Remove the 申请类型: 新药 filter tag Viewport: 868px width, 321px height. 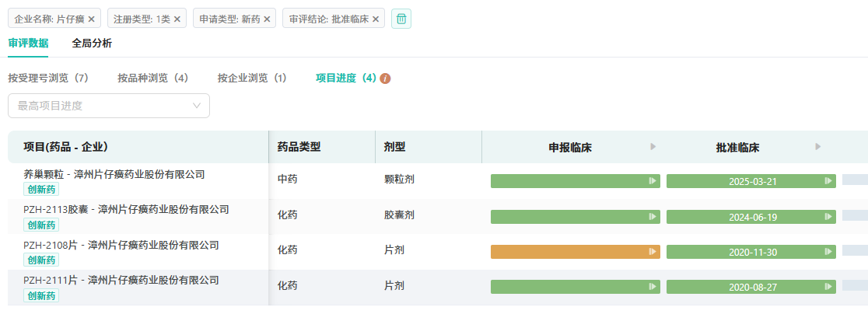267,19
